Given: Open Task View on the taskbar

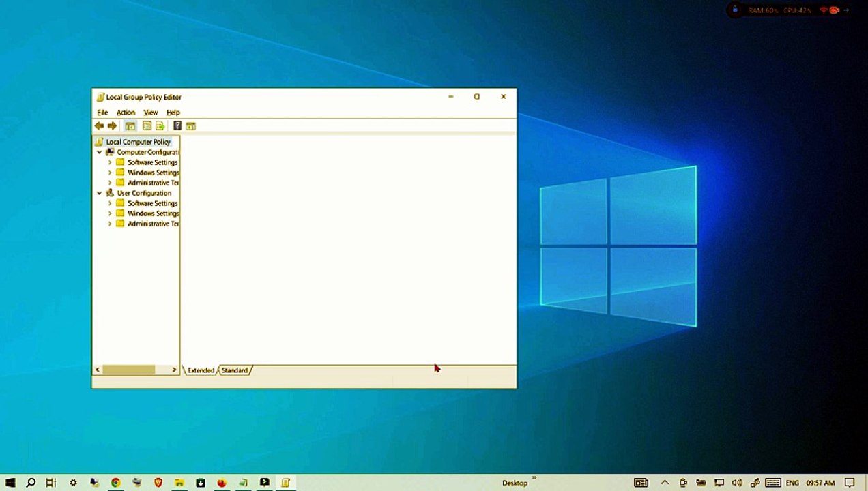Looking at the screenshot, I should pos(51,483).
